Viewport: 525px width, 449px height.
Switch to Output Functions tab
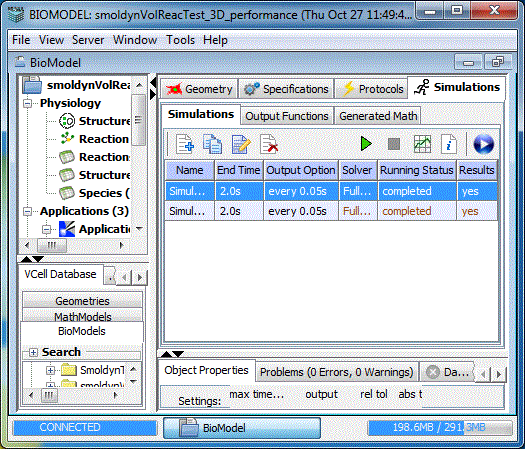click(287, 116)
